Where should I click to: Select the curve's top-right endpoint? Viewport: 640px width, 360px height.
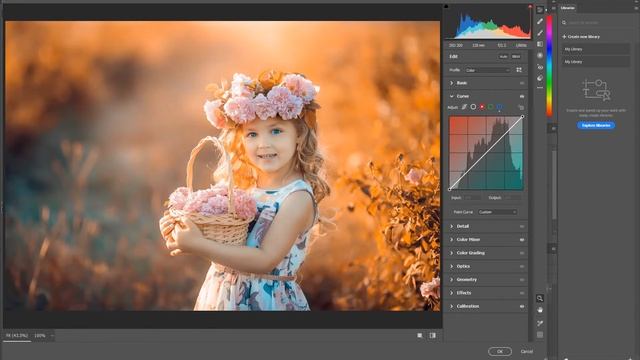click(x=522, y=117)
